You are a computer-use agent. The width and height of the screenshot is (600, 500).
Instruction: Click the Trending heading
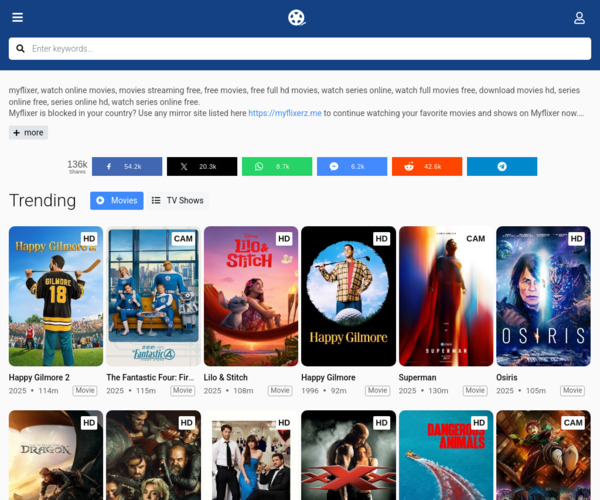pyautogui.click(x=42, y=200)
